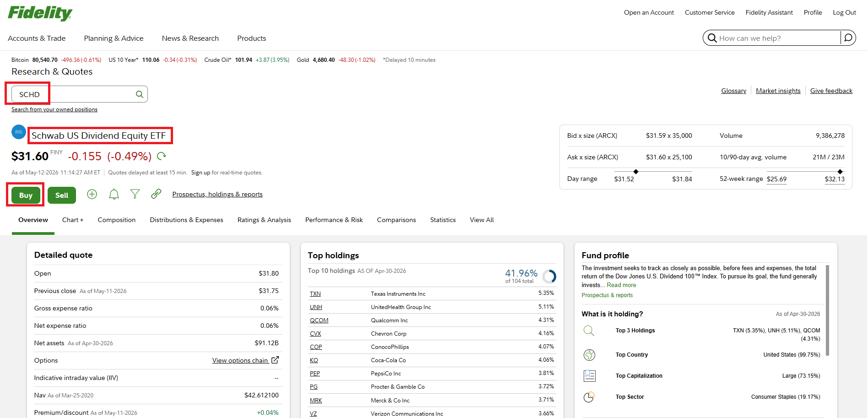Open Customer Service link
This screenshot has width=868, height=418.
click(710, 12)
